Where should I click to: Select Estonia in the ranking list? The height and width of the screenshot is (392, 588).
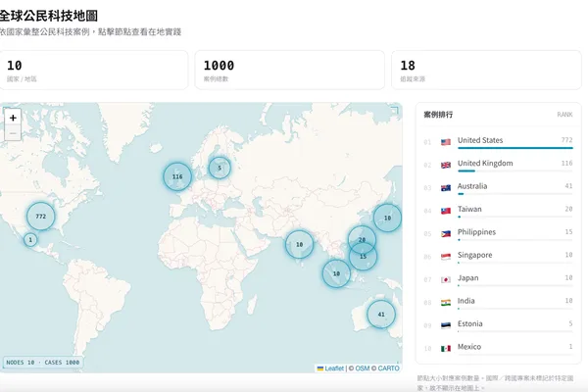499,325
